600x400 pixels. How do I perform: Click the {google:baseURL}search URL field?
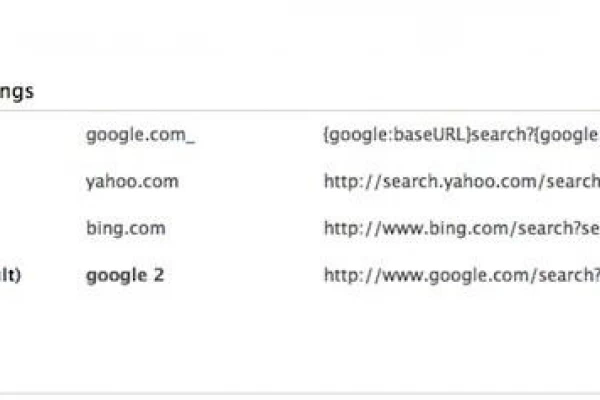click(x=460, y=135)
